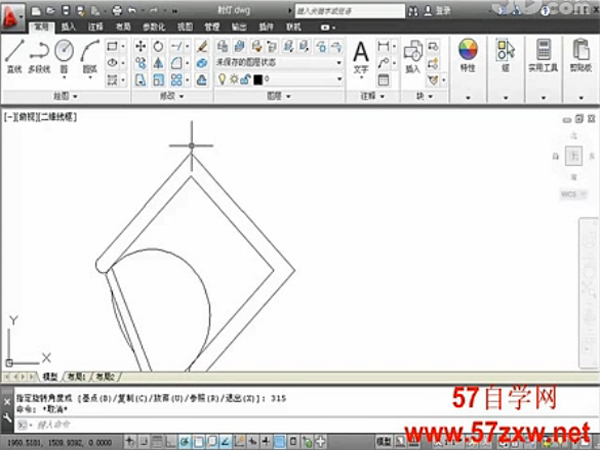The image size is (600, 450).
Task: Open the Layer Properties manager icon
Action: [x=222, y=47]
